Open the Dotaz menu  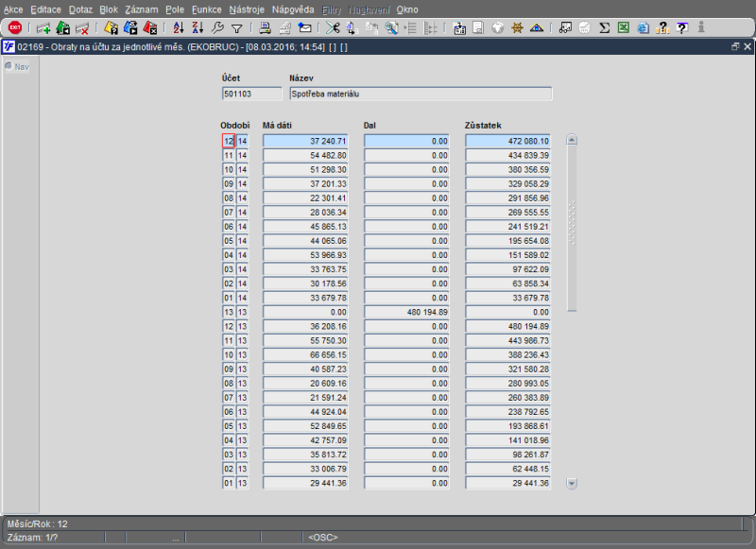[80, 9]
